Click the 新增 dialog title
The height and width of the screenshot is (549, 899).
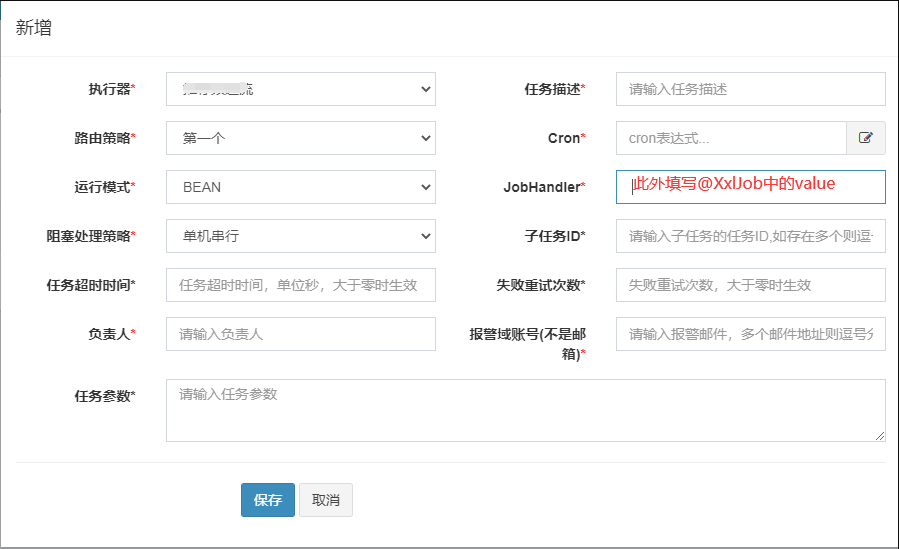click(x=34, y=28)
